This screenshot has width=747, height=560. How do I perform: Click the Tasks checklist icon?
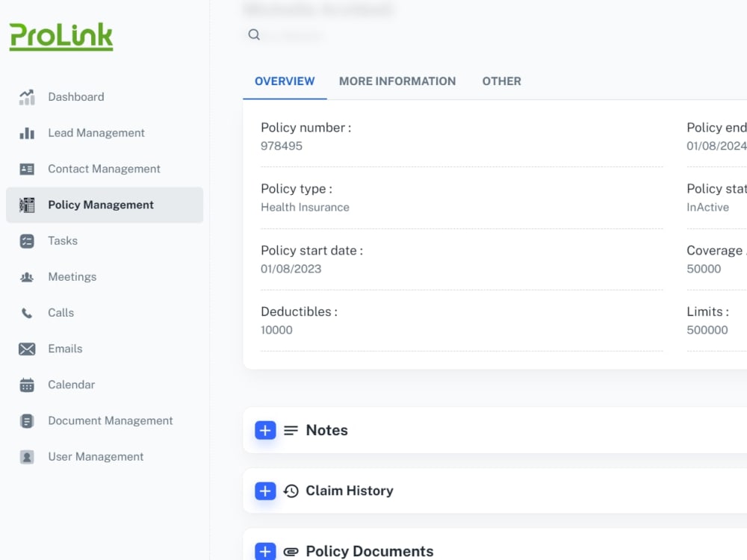pos(27,241)
